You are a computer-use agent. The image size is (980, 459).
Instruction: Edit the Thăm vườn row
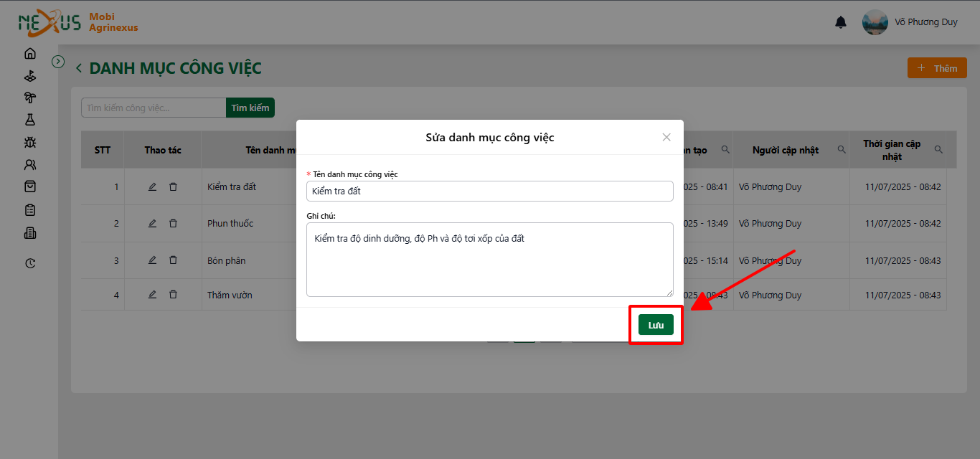(152, 294)
